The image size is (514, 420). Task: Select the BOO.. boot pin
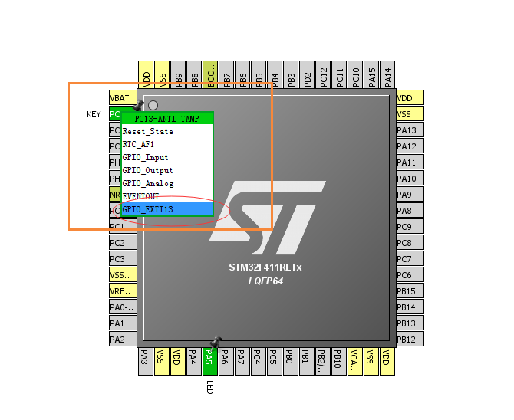coord(210,74)
